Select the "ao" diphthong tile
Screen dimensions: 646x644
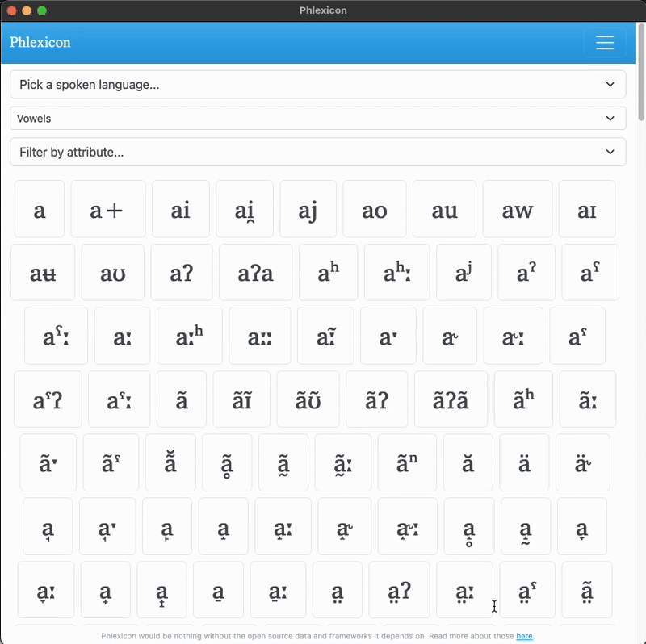pos(374,208)
